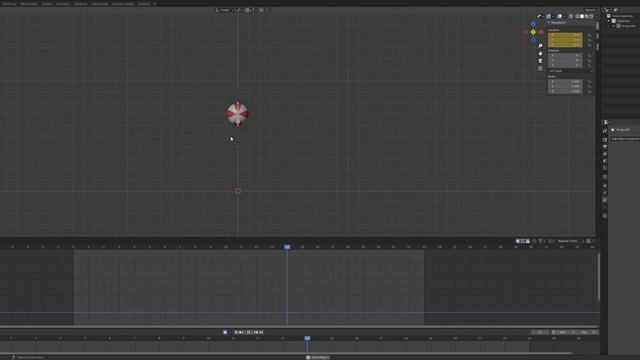
Task: Toggle proportional editing in viewport header
Action: [x=262, y=10]
